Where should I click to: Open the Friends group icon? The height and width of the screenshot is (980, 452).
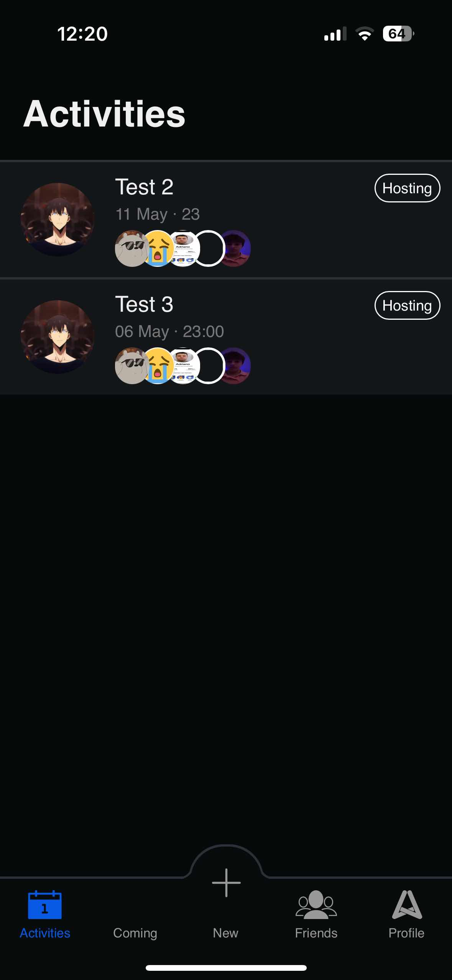point(316,905)
